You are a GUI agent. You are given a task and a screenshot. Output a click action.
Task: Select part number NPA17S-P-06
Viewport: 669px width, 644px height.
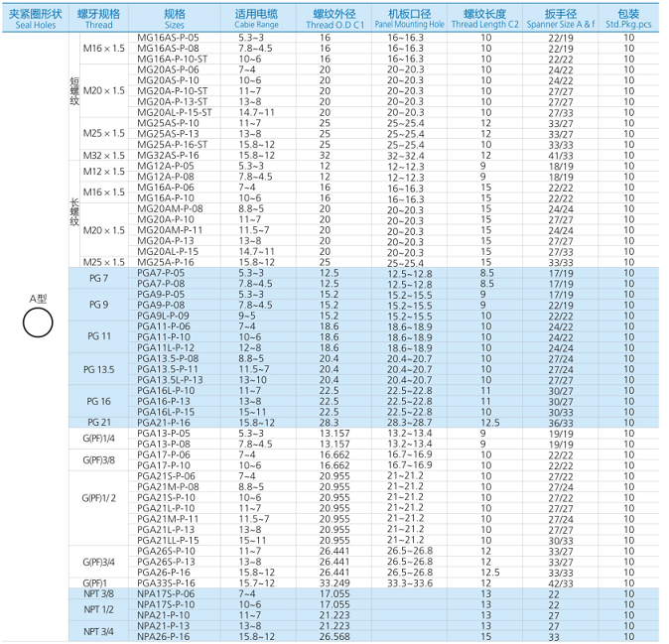[x=166, y=593]
